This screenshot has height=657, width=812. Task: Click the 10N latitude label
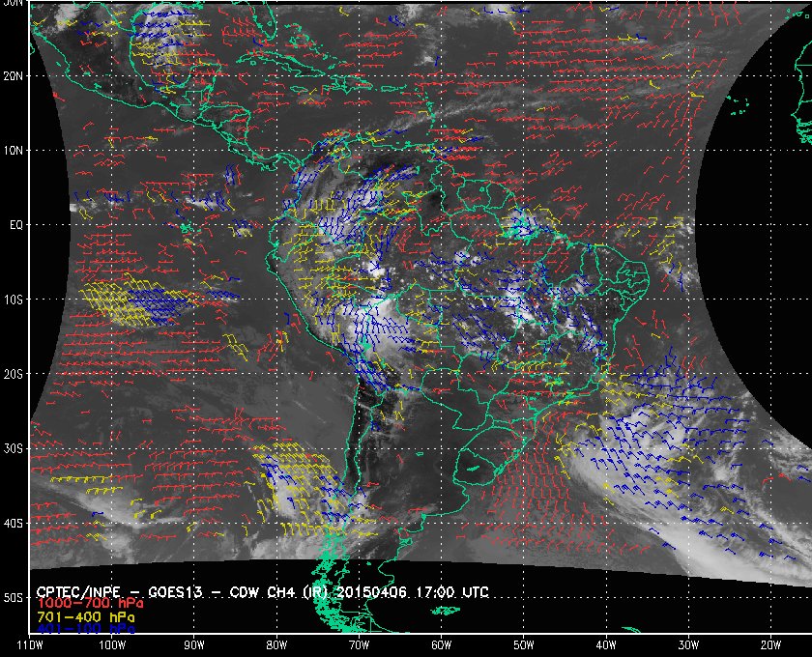[13, 151]
